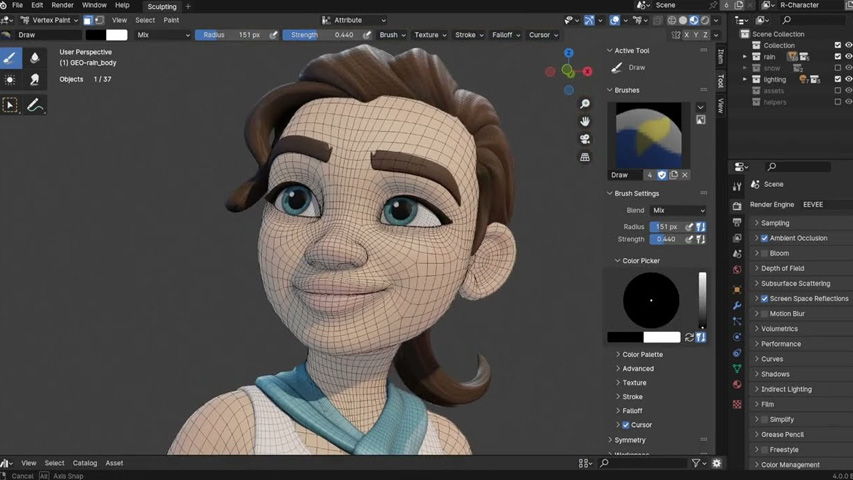Viewport: 853px width, 480px height.
Task: Toggle camera view icon
Action: pos(585,139)
